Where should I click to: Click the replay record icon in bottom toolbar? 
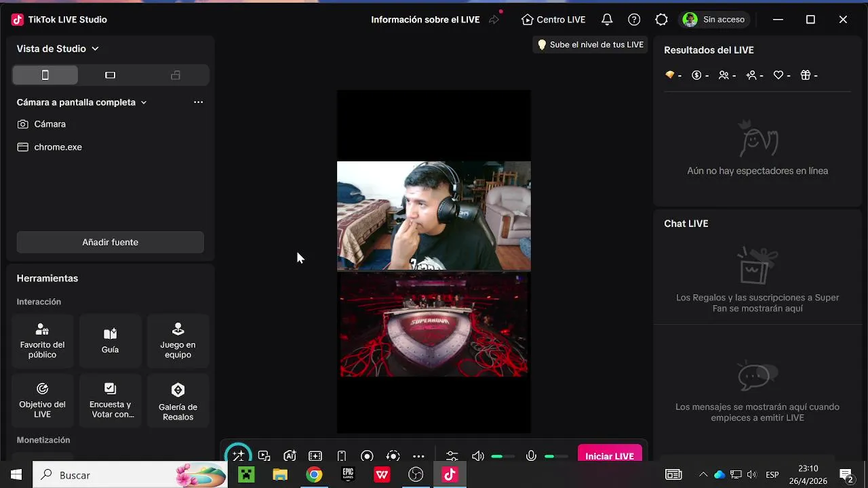[x=393, y=456]
